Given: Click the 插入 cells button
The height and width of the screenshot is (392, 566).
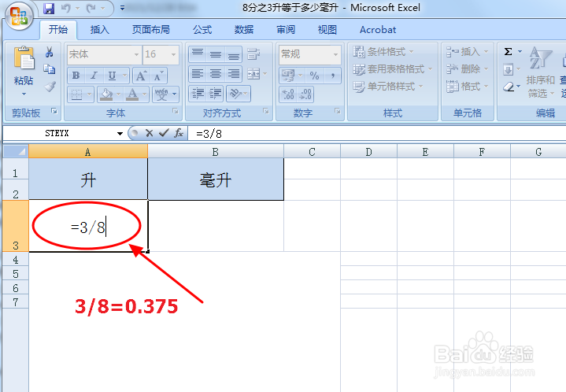Looking at the screenshot, I should pos(467,52).
